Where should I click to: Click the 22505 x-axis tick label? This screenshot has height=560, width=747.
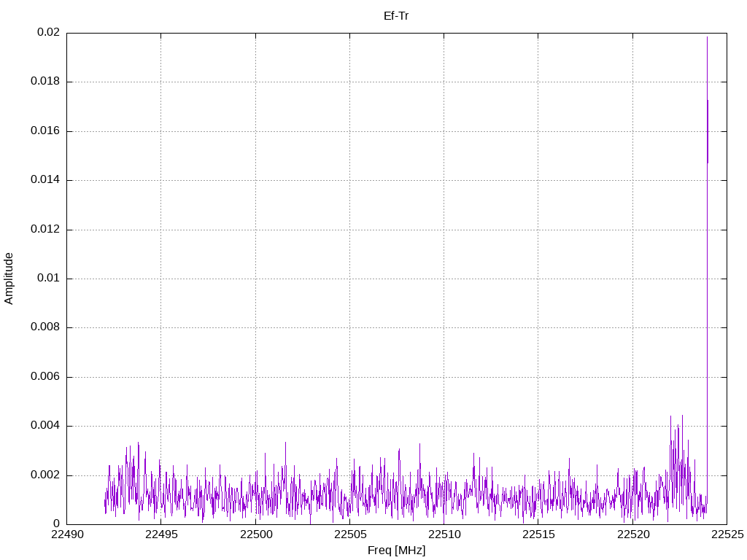click(350, 534)
